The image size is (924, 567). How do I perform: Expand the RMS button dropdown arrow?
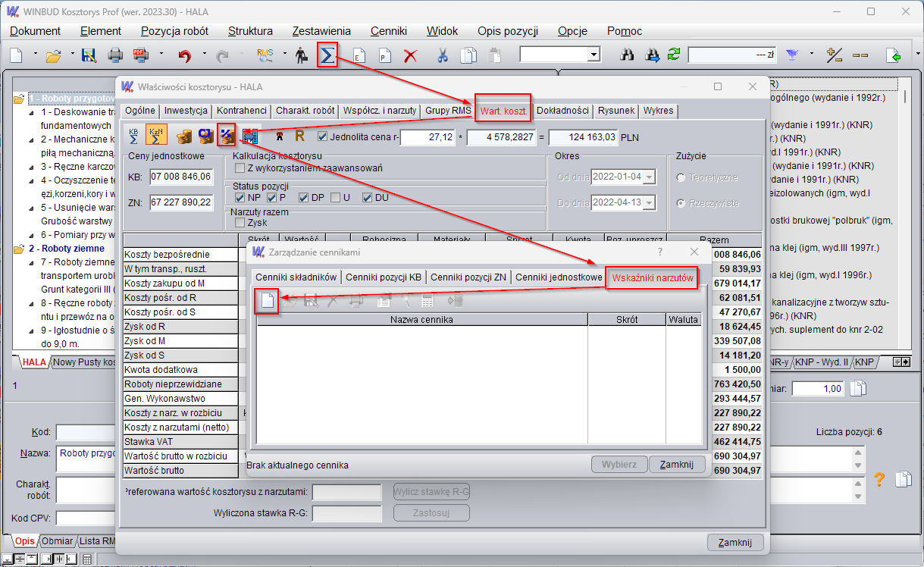[285, 55]
